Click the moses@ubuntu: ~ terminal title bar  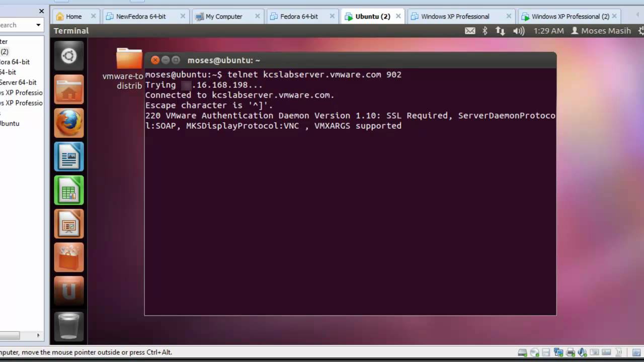(x=350, y=60)
